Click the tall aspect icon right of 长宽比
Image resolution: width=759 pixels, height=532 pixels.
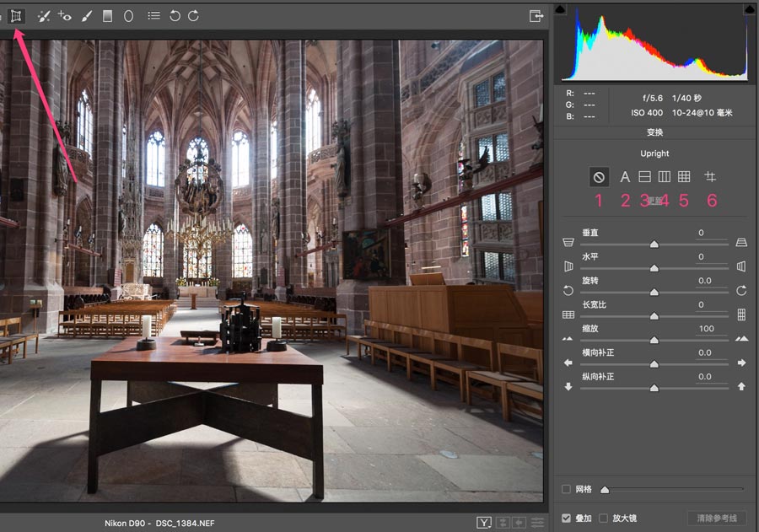click(741, 314)
